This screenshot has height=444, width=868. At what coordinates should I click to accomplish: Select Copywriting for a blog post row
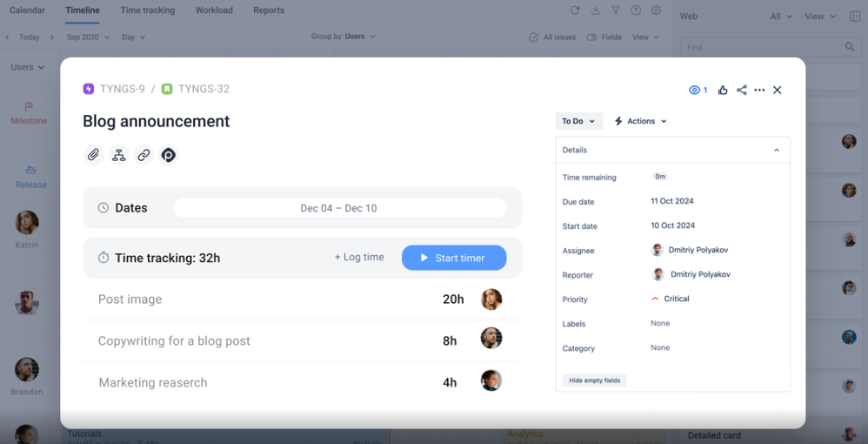coord(303,340)
